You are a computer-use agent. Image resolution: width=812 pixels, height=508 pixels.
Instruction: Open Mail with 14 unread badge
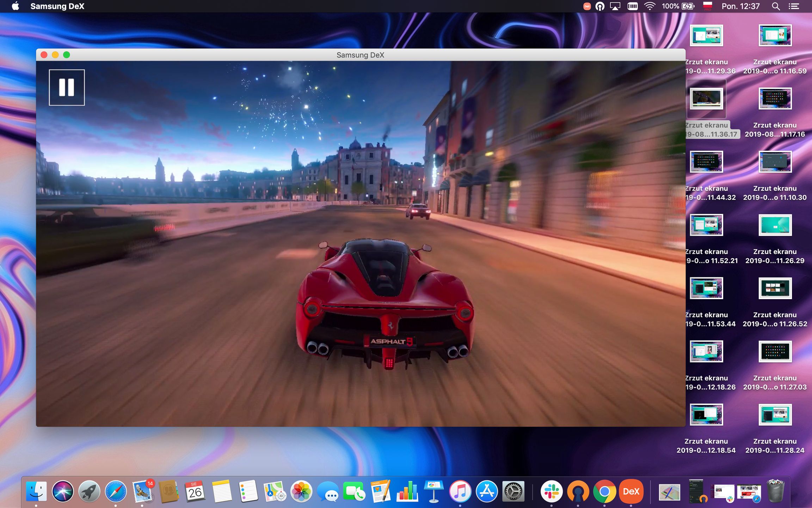[x=142, y=491]
